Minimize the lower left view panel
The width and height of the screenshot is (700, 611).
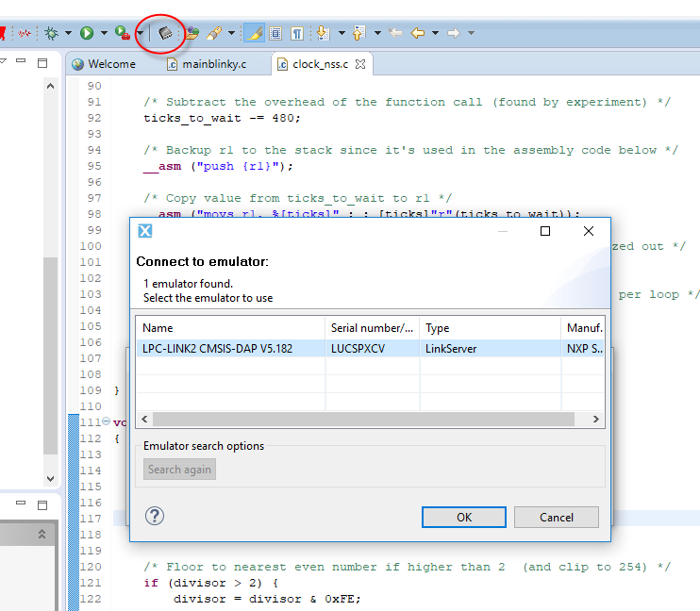coord(21,503)
